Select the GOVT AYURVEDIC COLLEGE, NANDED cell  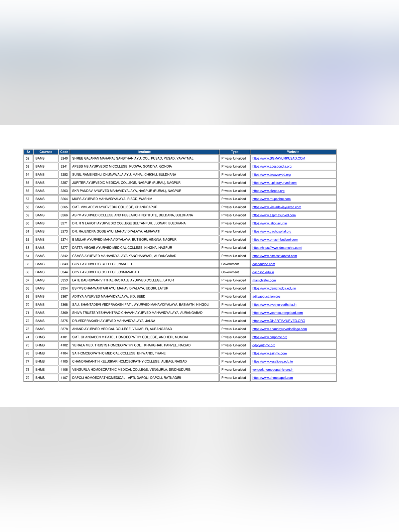[x=145, y=264]
